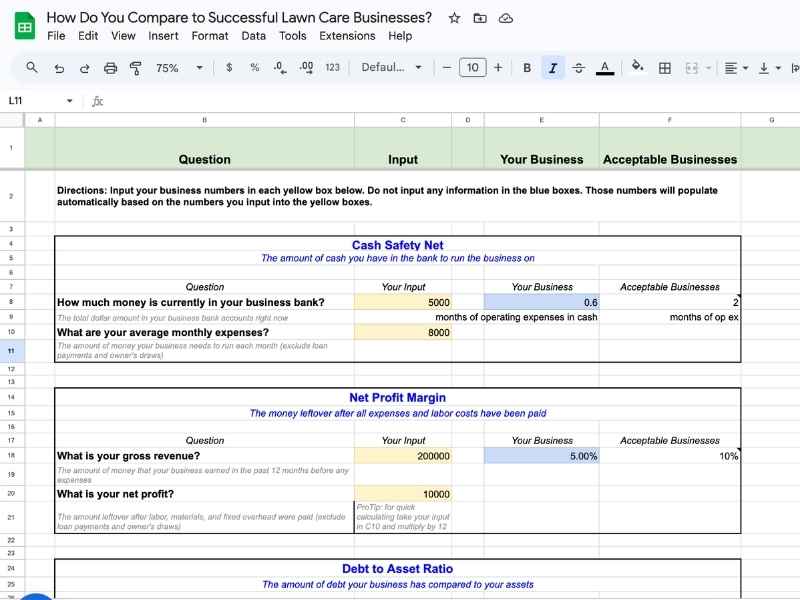Format as currency with dollar icon
Screen dimensions: 800x600
pyautogui.click(x=229, y=67)
